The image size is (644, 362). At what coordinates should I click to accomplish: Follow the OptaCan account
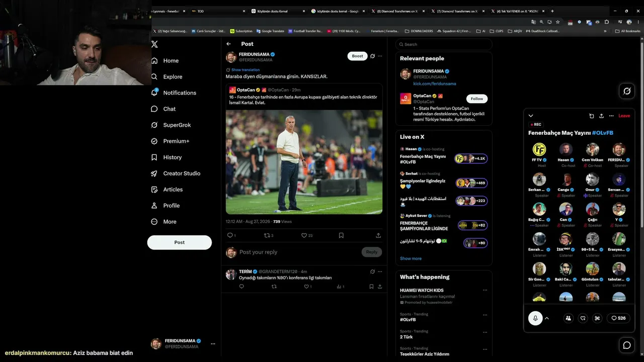coord(477,99)
